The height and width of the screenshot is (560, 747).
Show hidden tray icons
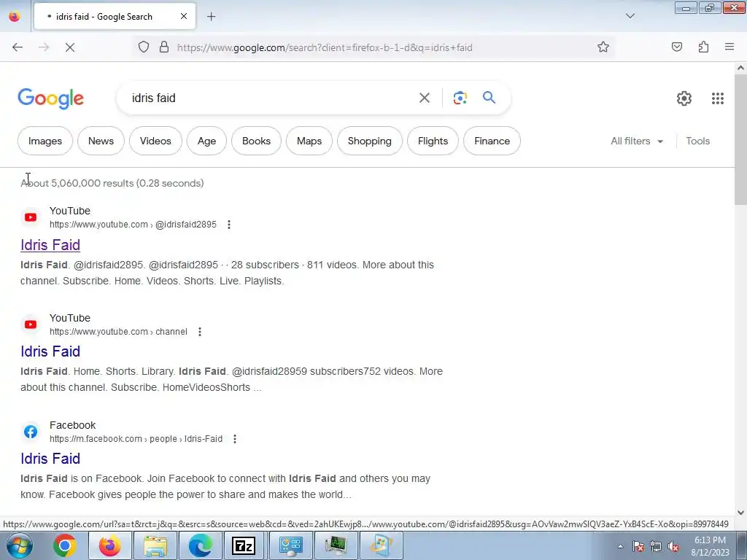tap(620, 547)
